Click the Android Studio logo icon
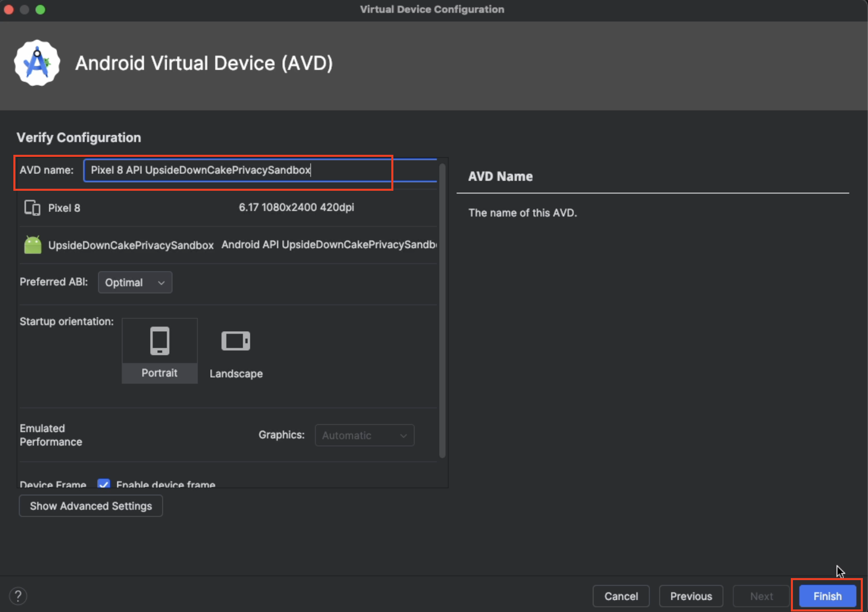Screen dimensions: 868x612 pos(37,63)
